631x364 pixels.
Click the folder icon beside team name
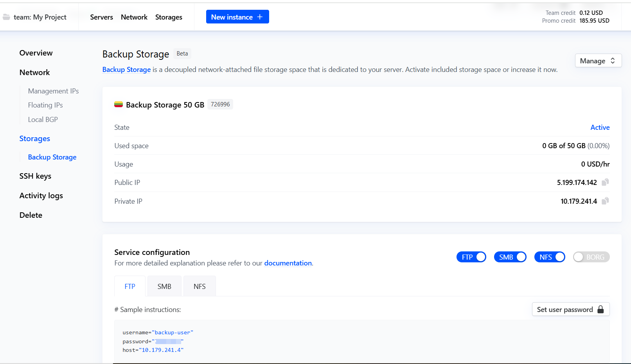coord(6,17)
